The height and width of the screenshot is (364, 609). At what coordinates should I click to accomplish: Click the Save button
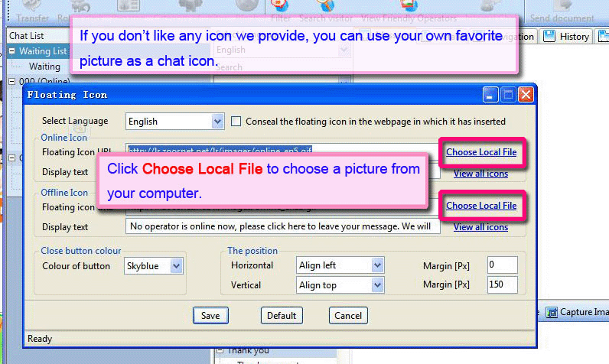(210, 316)
